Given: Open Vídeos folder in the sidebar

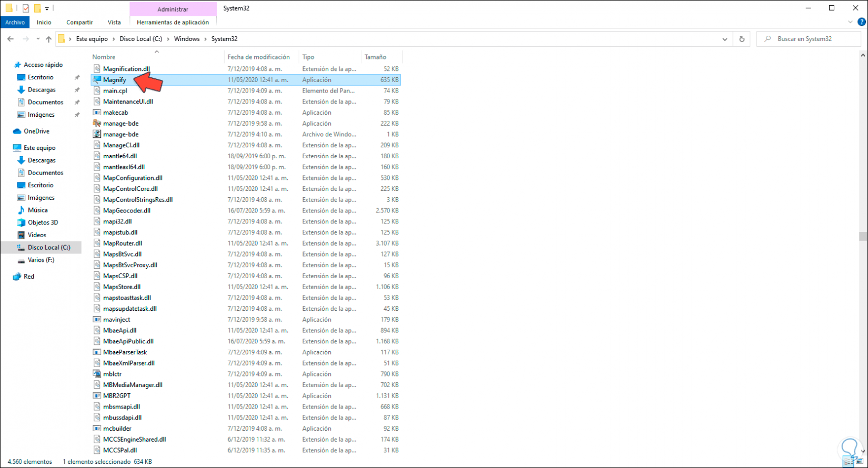Looking at the screenshot, I should point(37,235).
